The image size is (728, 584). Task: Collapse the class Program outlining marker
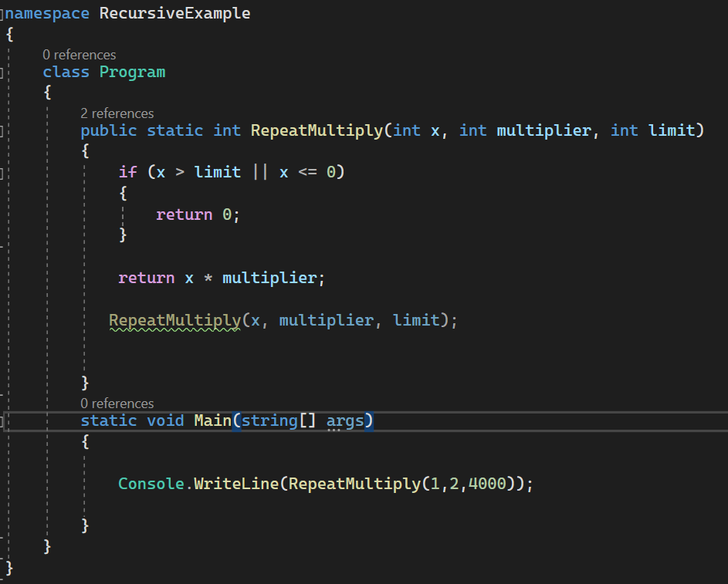[2, 73]
